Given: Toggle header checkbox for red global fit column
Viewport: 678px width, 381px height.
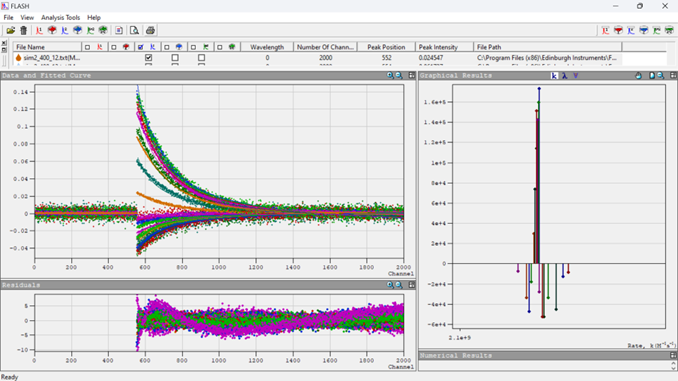Looking at the screenshot, I should 114,47.
